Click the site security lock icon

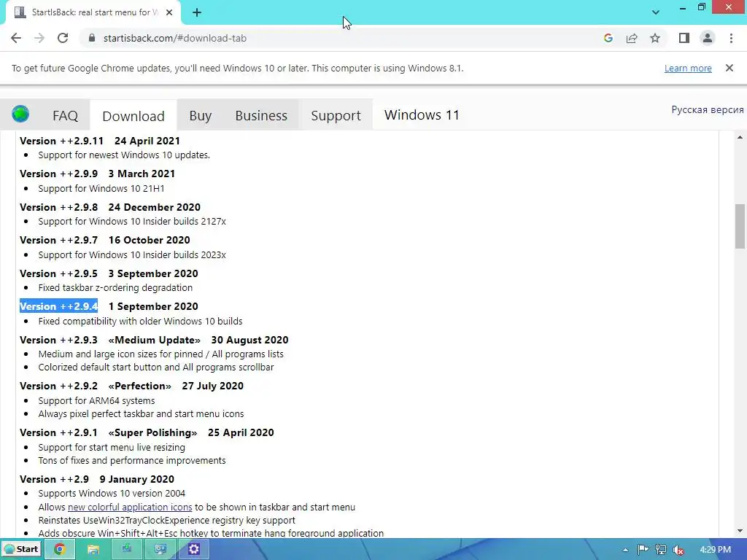[x=92, y=38]
